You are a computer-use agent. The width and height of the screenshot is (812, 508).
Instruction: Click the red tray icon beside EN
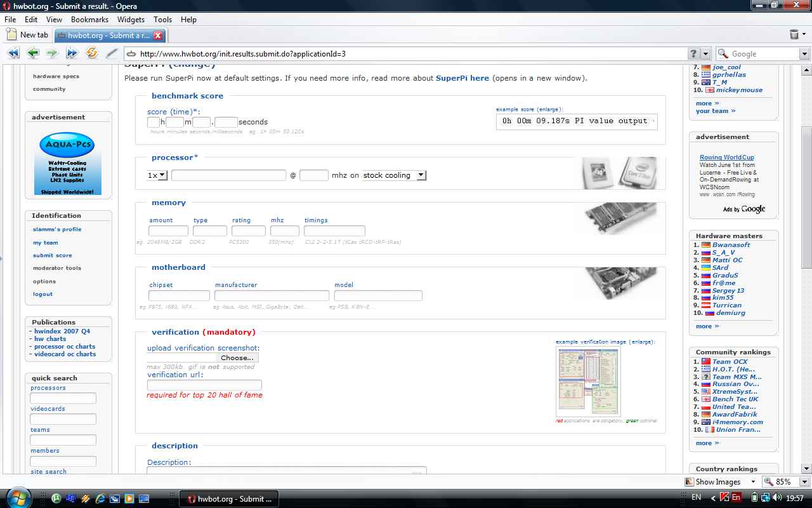(724, 498)
